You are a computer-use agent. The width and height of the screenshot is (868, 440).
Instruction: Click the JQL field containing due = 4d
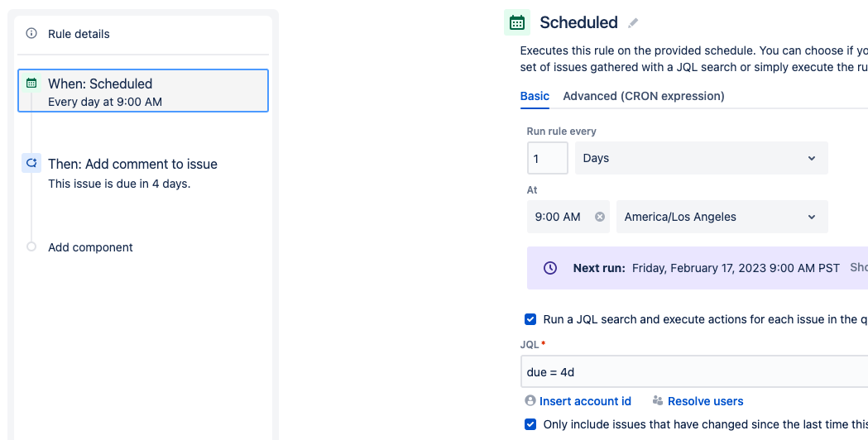click(694, 372)
